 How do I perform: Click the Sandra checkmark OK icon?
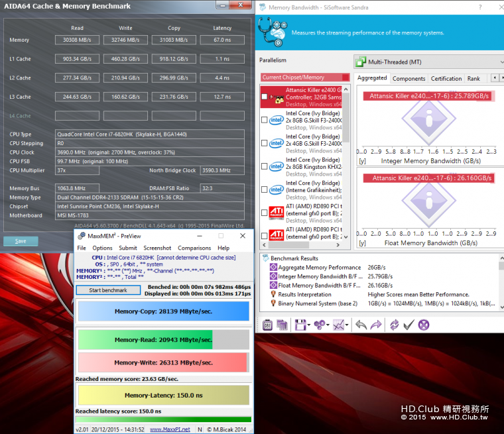[409, 325]
